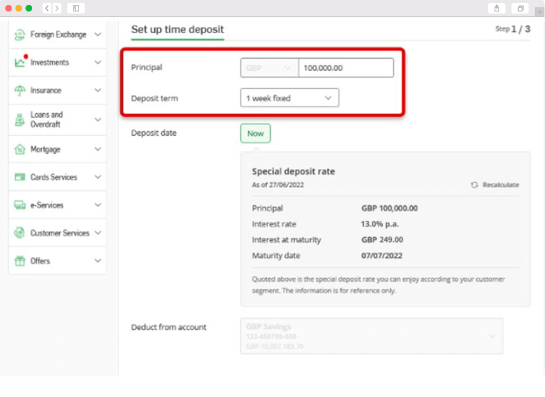Expand e-Services chevron
Screen dimensions: 545x397
click(98, 205)
